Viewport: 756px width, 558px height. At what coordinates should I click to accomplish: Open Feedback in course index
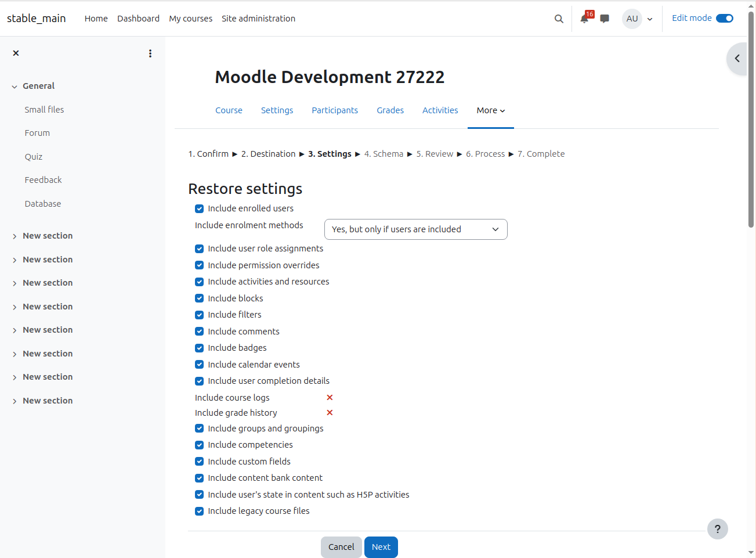click(x=43, y=180)
